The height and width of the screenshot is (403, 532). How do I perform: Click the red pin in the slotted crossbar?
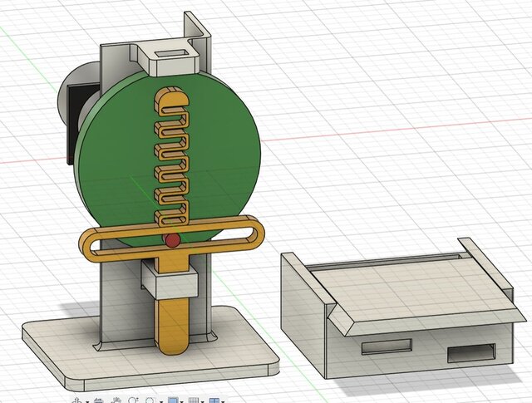tap(172, 241)
